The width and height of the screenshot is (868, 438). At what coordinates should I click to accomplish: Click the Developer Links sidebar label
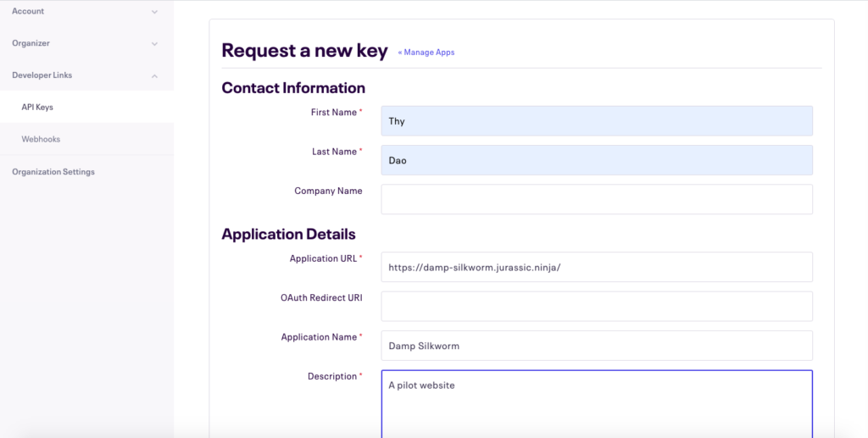[42, 75]
